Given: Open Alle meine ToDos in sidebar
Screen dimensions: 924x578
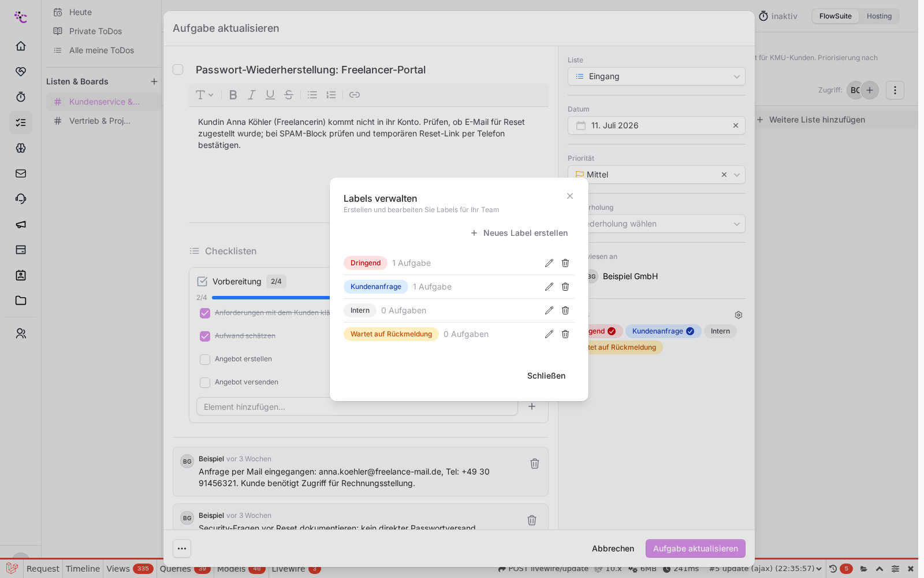Looking at the screenshot, I should (x=101, y=50).
